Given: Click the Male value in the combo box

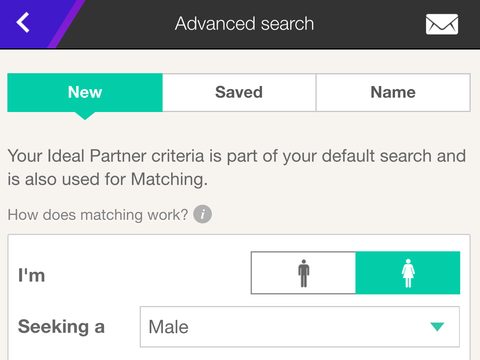Looking at the screenshot, I should tap(168, 327).
